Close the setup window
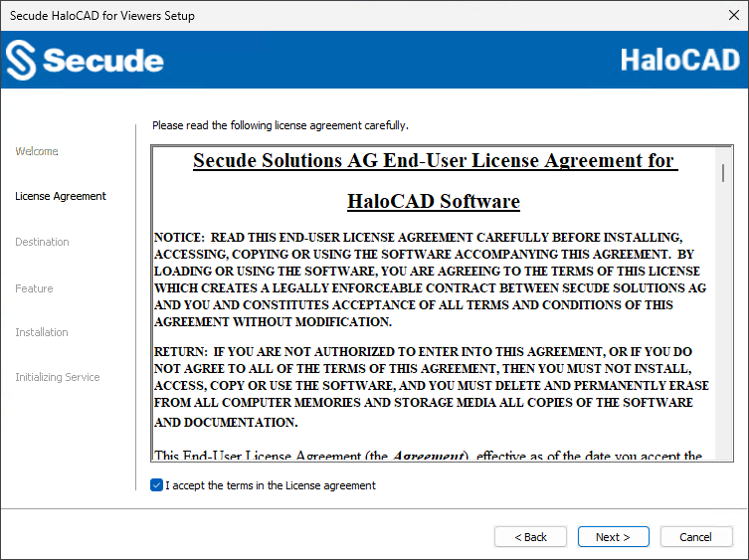Screen dimensions: 749x560 (733, 16)
